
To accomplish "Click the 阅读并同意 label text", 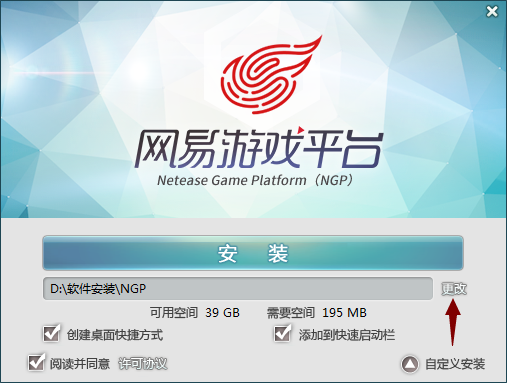I will coord(80,364).
